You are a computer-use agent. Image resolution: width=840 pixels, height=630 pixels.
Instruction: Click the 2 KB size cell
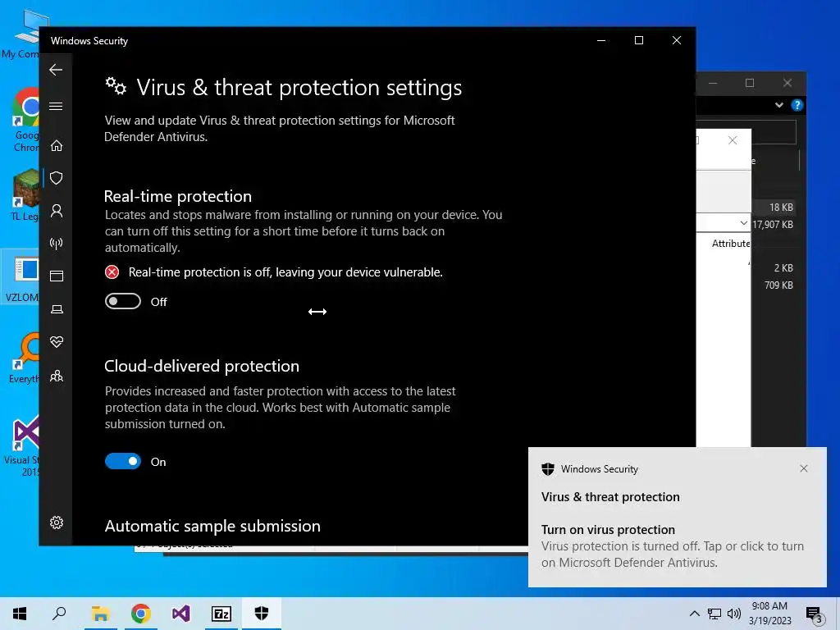coord(783,268)
